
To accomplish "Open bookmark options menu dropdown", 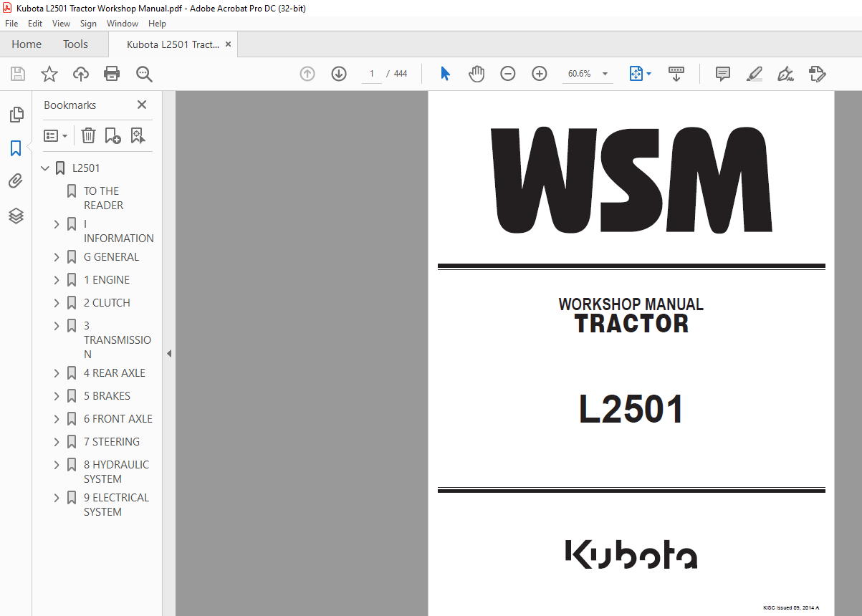I will coord(56,135).
